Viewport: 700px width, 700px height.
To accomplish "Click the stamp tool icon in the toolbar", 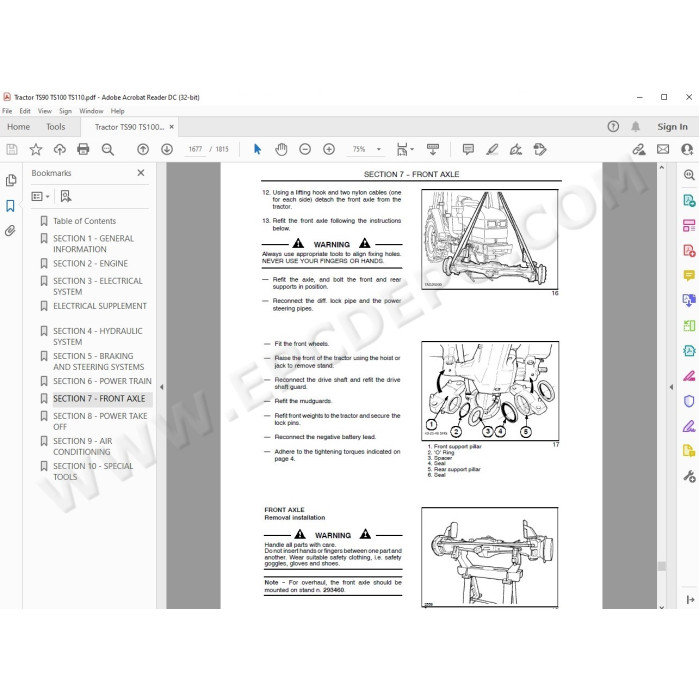I will tap(540, 149).
